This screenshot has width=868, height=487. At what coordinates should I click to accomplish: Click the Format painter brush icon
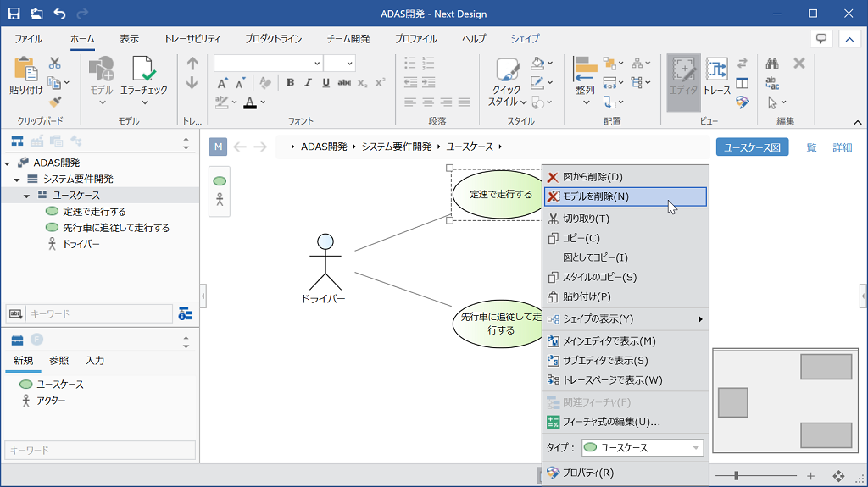[55, 102]
